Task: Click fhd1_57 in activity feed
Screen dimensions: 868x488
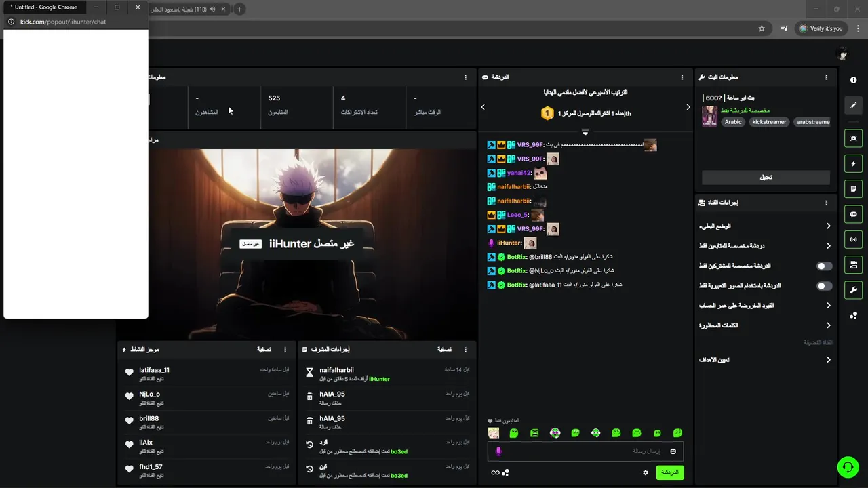Action: click(151, 467)
